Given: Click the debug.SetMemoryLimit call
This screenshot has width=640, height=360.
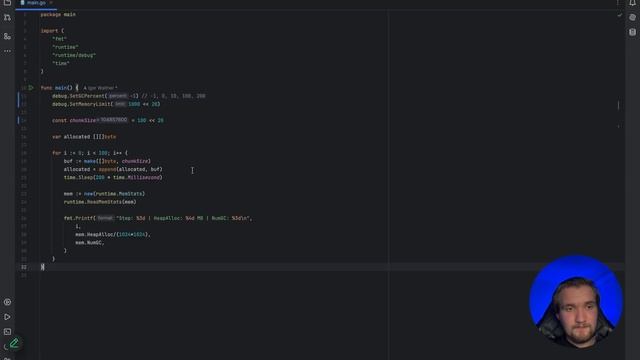Looking at the screenshot, I should click(x=106, y=104).
